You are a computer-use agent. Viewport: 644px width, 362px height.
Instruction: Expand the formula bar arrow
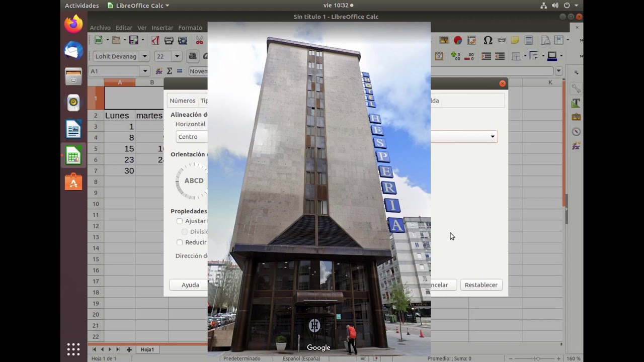click(x=558, y=71)
